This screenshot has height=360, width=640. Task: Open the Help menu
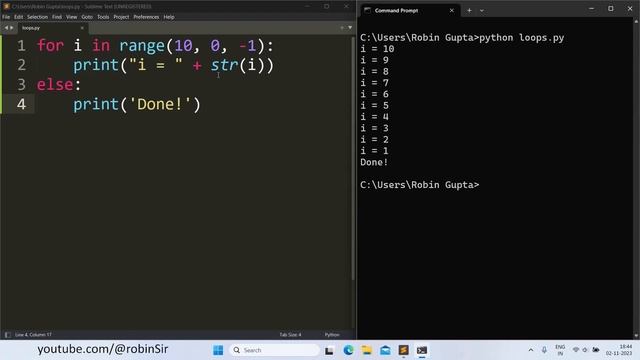point(169,17)
